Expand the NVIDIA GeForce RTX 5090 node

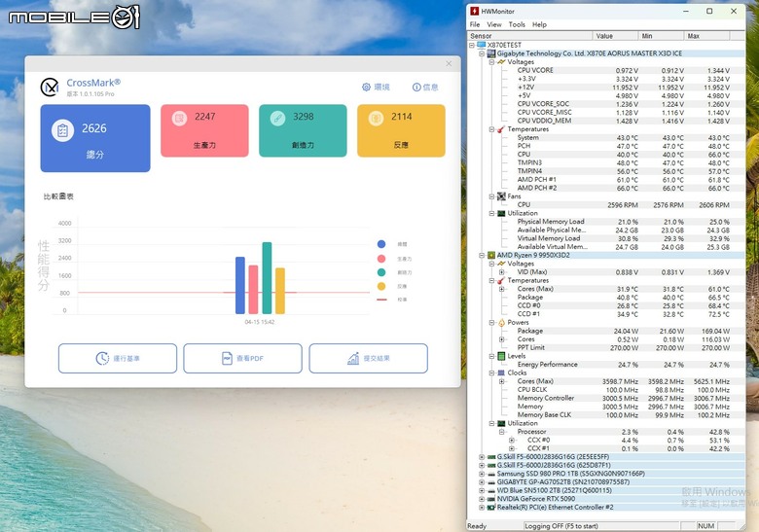pyautogui.click(x=482, y=499)
